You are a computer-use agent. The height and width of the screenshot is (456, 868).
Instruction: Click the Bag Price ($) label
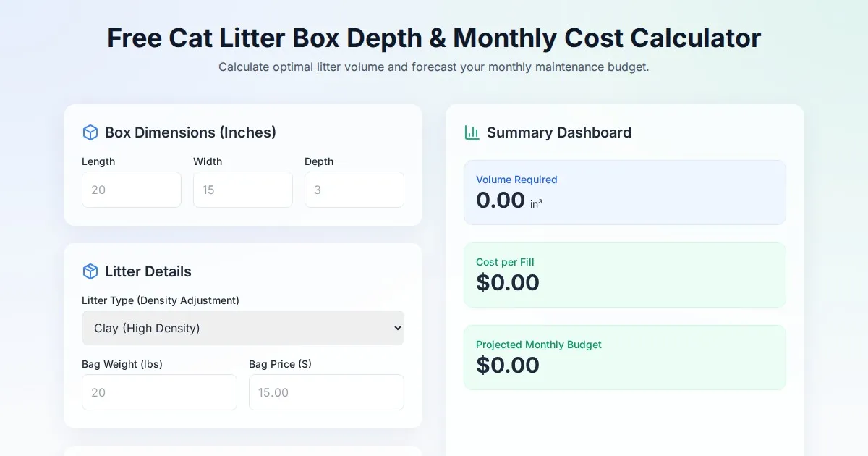pyautogui.click(x=280, y=364)
